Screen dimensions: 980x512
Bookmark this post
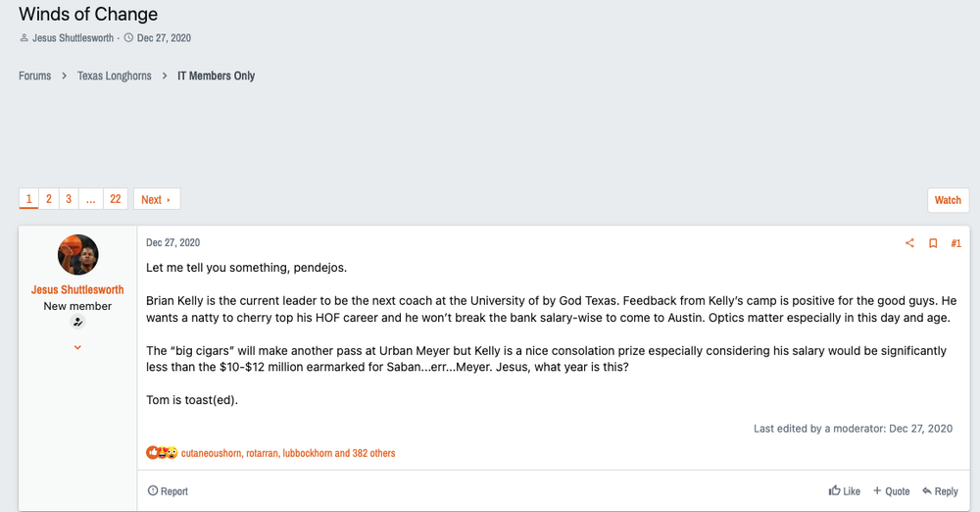click(933, 243)
